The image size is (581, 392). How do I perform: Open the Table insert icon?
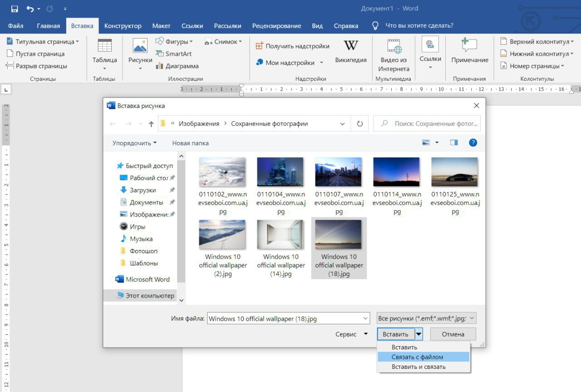[x=104, y=46]
